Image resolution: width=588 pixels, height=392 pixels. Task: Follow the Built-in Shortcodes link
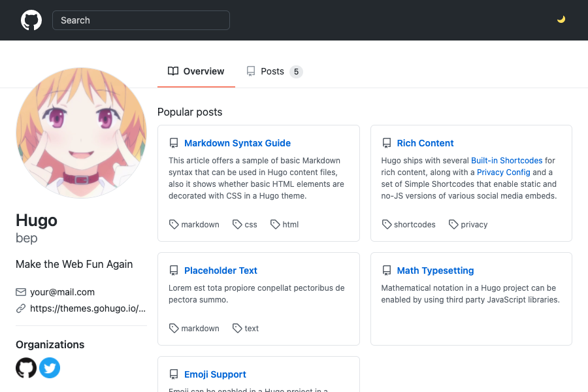point(506,161)
